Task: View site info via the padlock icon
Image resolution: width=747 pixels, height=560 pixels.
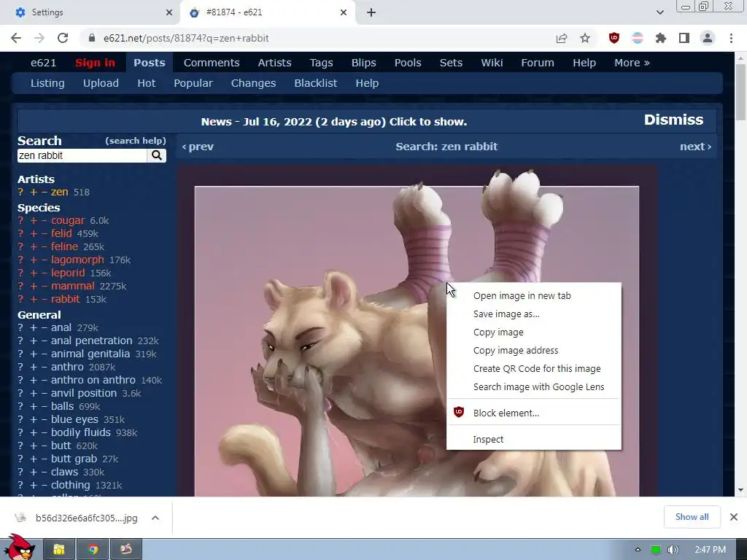Action: pyautogui.click(x=92, y=38)
